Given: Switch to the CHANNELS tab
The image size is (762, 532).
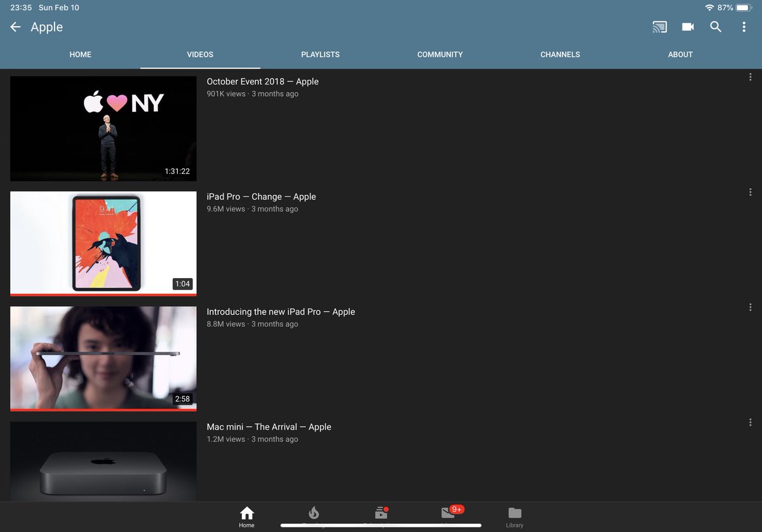Looking at the screenshot, I should coord(560,55).
